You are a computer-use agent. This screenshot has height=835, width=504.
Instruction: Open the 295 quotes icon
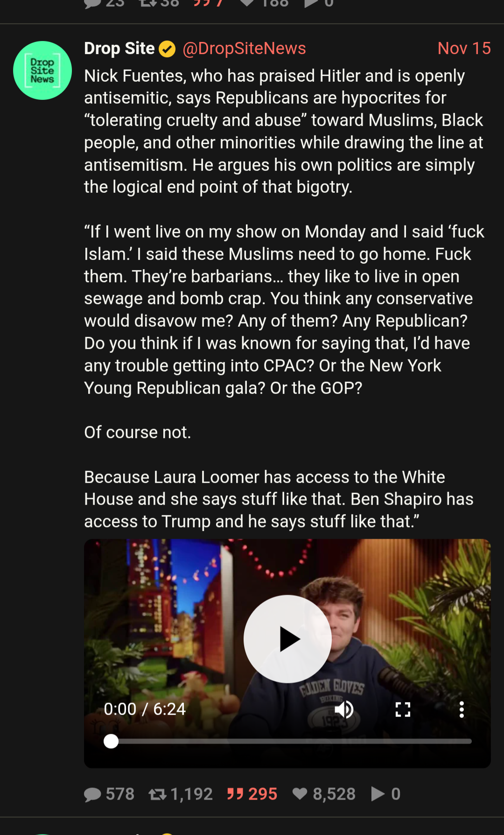click(x=235, y=794)
